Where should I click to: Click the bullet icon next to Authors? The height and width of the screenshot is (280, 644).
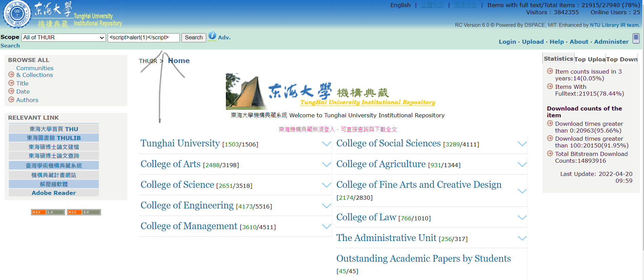coord(11,100)
